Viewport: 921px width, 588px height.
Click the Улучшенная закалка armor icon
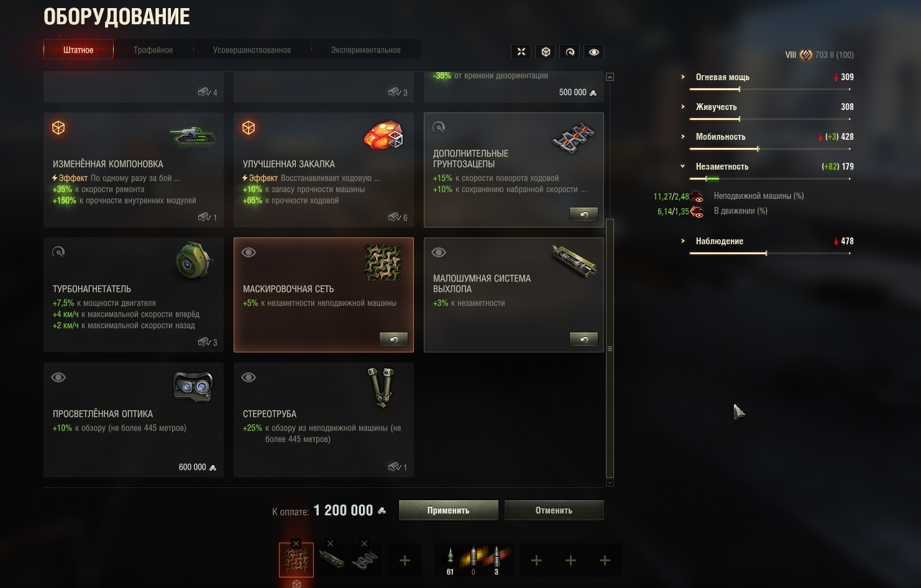383,135
